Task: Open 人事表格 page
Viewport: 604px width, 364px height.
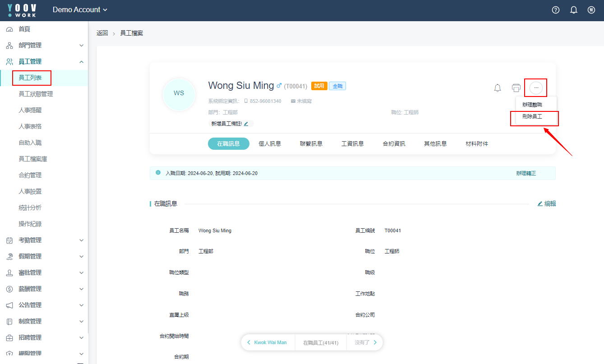Action: coord(30,127)
